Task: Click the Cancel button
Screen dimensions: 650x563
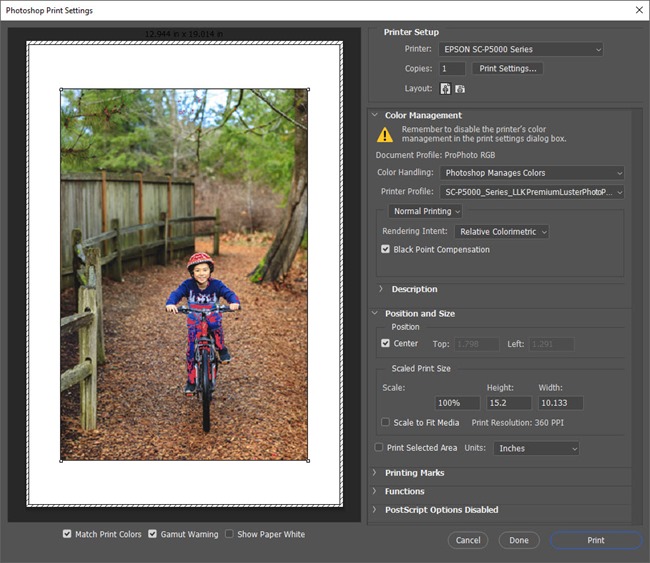Action: pos(468,540)
